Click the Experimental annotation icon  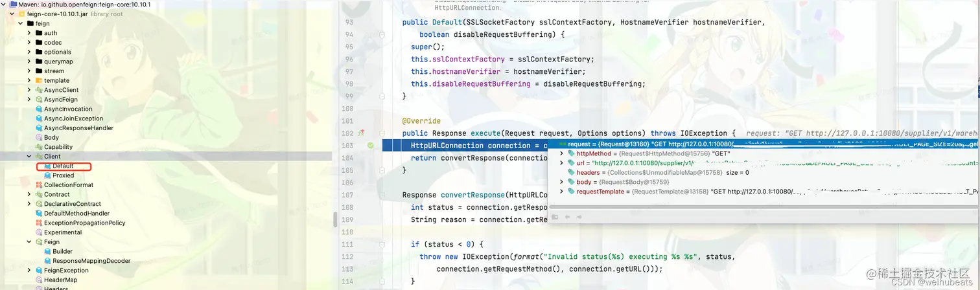(x=39, y=232)
